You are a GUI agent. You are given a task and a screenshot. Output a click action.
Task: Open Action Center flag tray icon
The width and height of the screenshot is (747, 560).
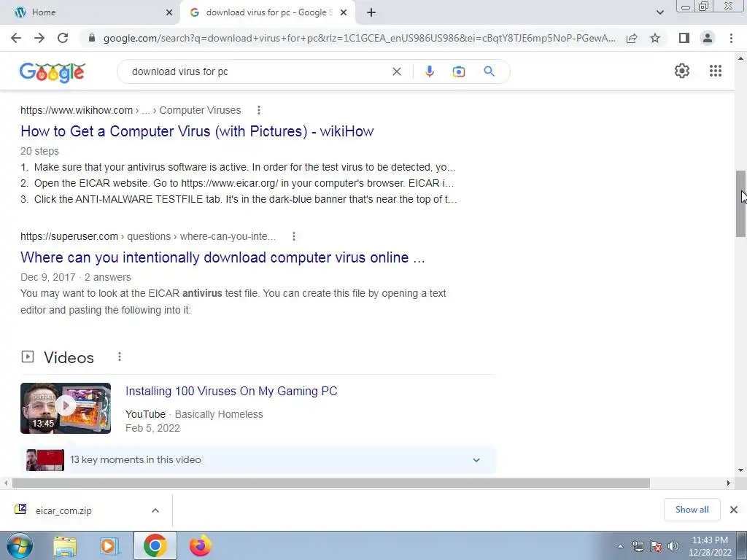click(656, 546)
